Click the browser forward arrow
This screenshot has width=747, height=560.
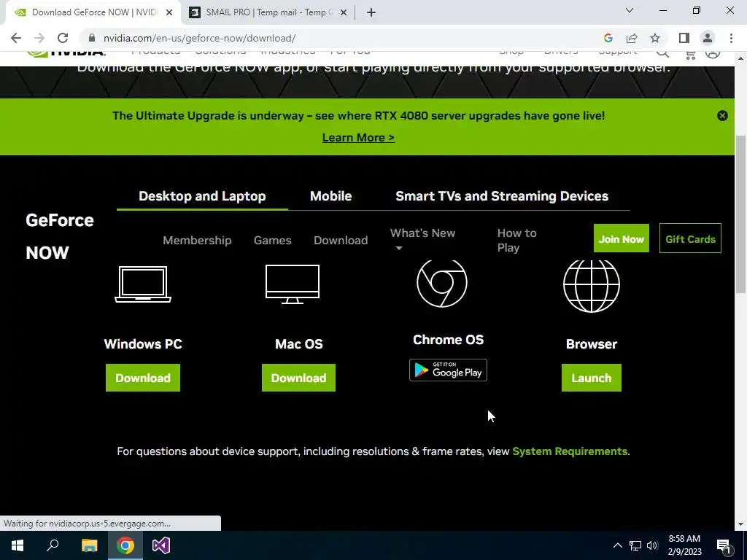pos(39,38)
